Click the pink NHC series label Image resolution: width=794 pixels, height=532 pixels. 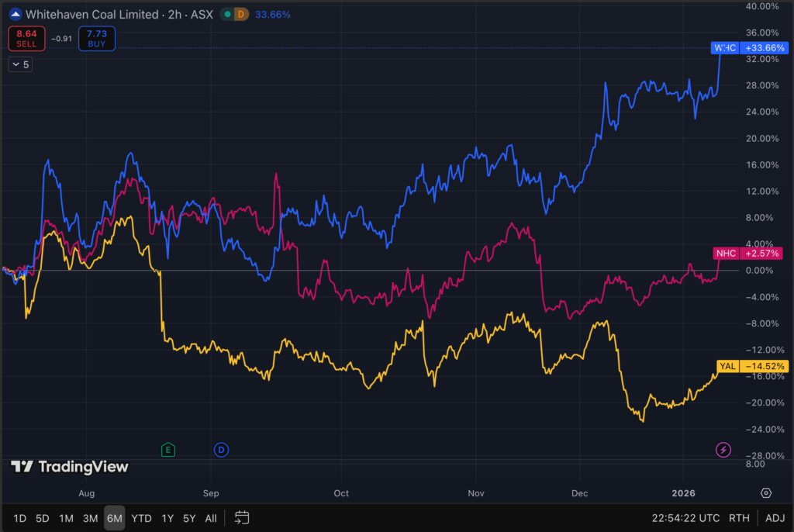pyautogui.click(x=726, y=254)
